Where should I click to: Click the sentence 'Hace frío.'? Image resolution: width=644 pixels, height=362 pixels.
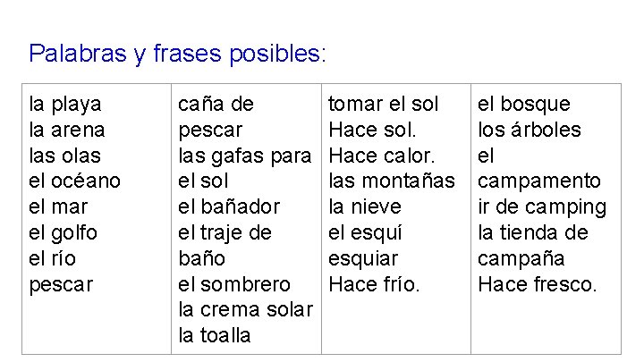pyautogui.click(x=372, y=285)
